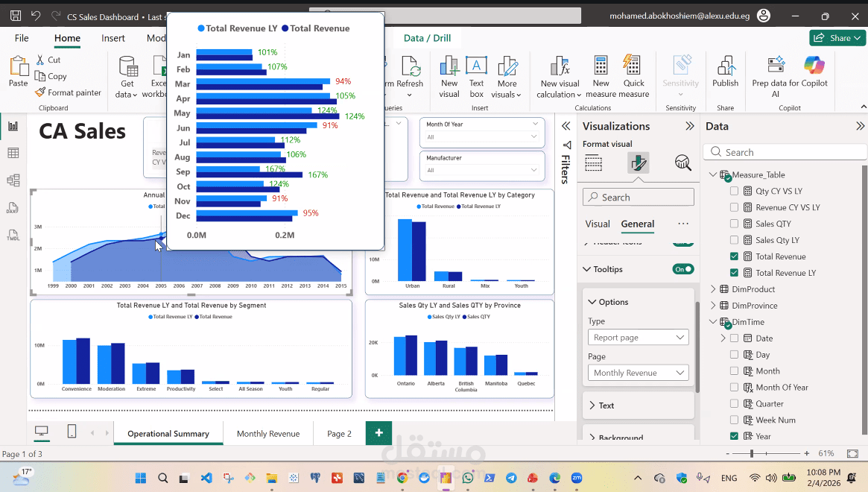This screenshot has width=868, height=492.
Task: Click the Cut scissors icon
Action: (39, 60)
